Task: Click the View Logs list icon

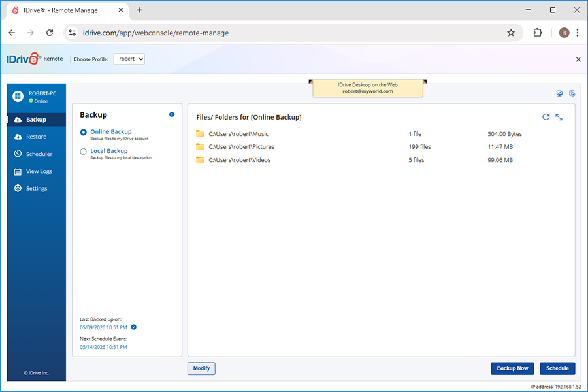Action: click(x=18, y=171)
